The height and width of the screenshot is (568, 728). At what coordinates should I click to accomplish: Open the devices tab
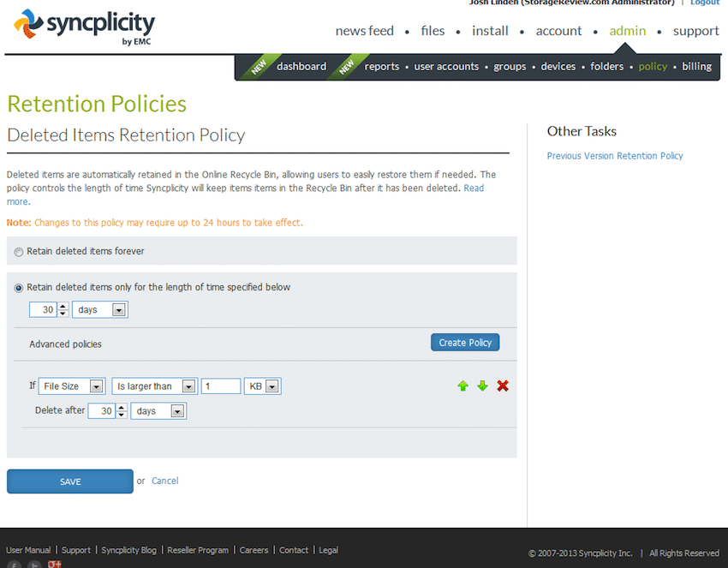[558, 67]
